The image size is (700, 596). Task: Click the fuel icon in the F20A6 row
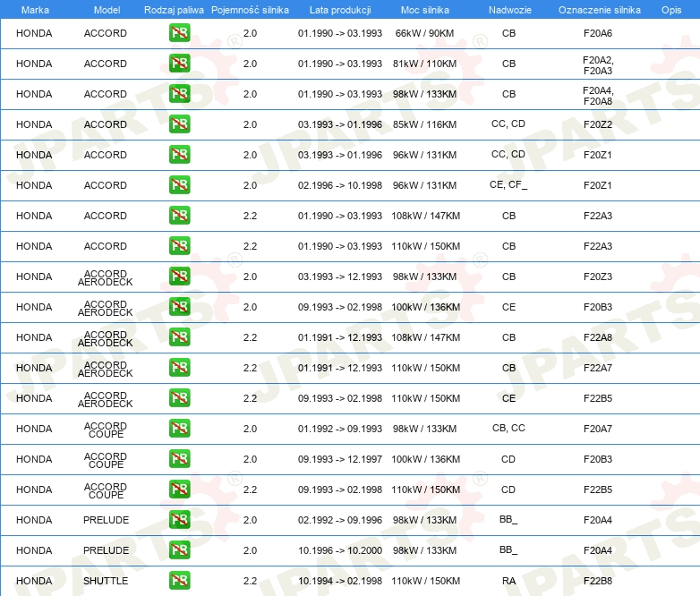[x=179, y=33]
